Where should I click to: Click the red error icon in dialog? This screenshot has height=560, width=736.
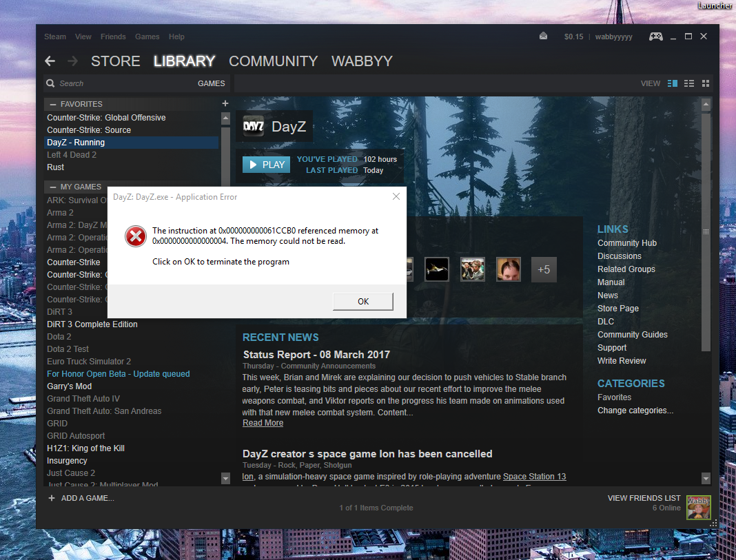click(136, 236)
